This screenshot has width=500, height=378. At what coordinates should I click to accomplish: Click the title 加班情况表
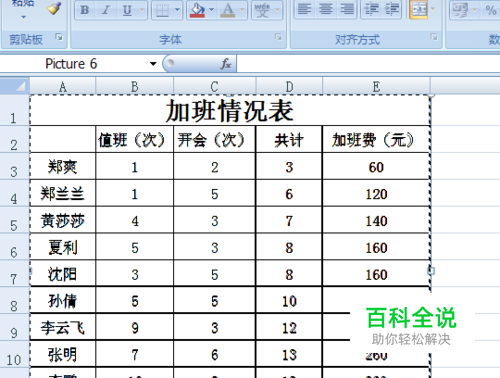tap(229, 111)
